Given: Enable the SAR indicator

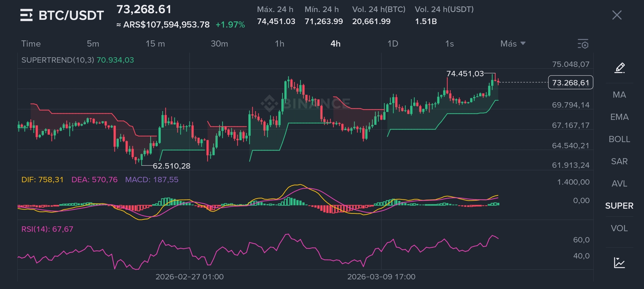Looking at the screenshot, I should click(619, 161).
